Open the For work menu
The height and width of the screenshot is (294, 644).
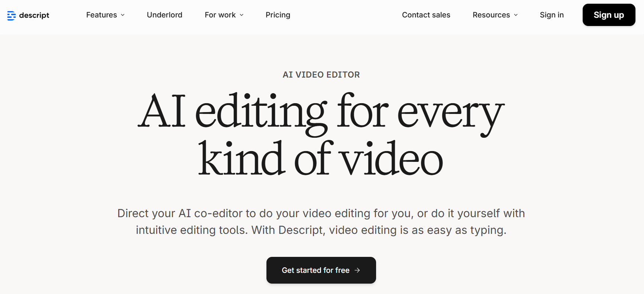[220, 15]
